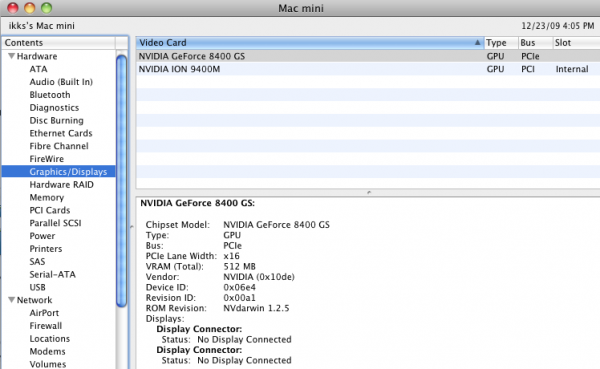The height and width of the screenshot is (369, 600).
Task: Select Volumes under Network
Action: [x=47, y=364]
